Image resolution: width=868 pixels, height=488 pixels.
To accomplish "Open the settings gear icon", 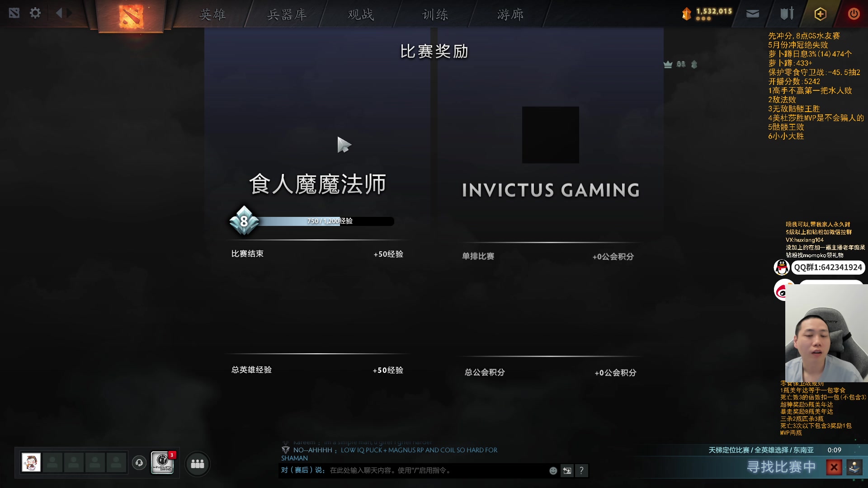I will [35, 13].
